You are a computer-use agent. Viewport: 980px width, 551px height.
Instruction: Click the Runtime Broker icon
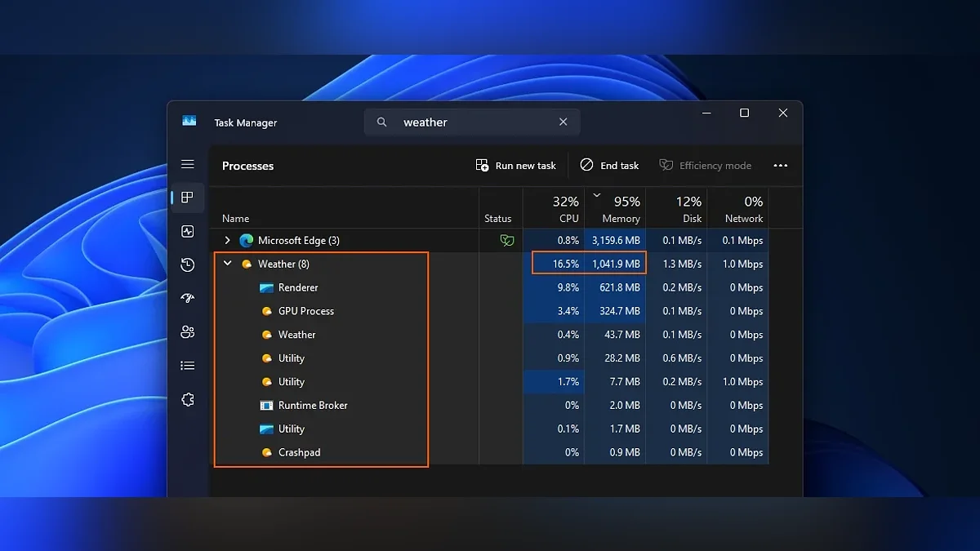(266, 405)
